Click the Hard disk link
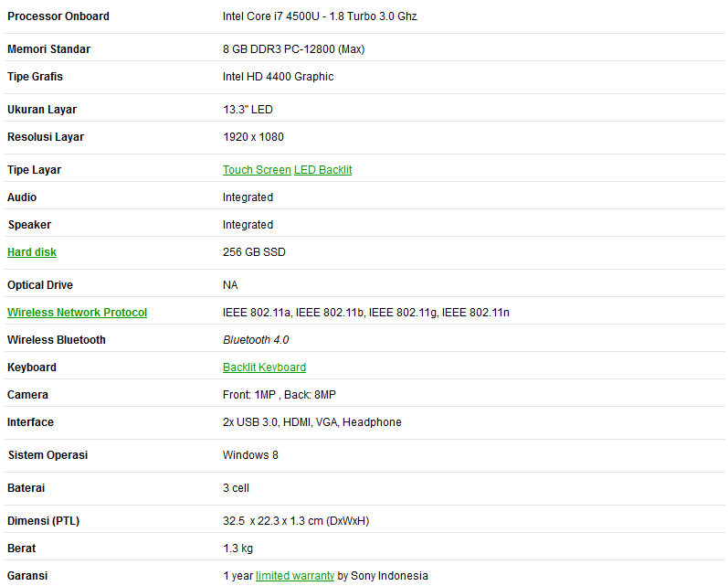The width and height of the screenshot is (728, 586). click(x=32, y=252)
